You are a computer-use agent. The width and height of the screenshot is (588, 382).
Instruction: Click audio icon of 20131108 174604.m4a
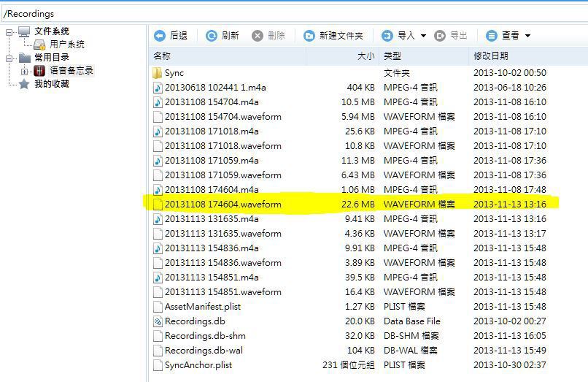158,190
